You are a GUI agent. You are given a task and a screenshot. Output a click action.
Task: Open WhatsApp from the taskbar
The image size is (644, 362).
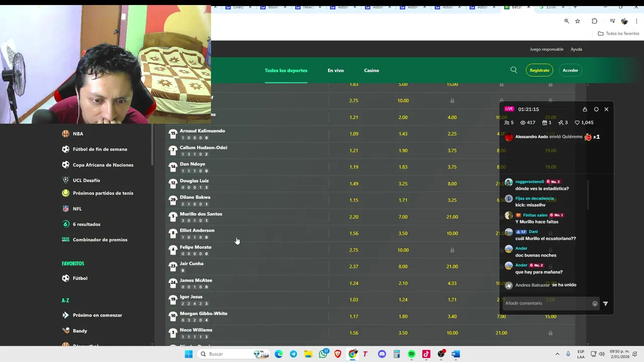tap(323, 354)
